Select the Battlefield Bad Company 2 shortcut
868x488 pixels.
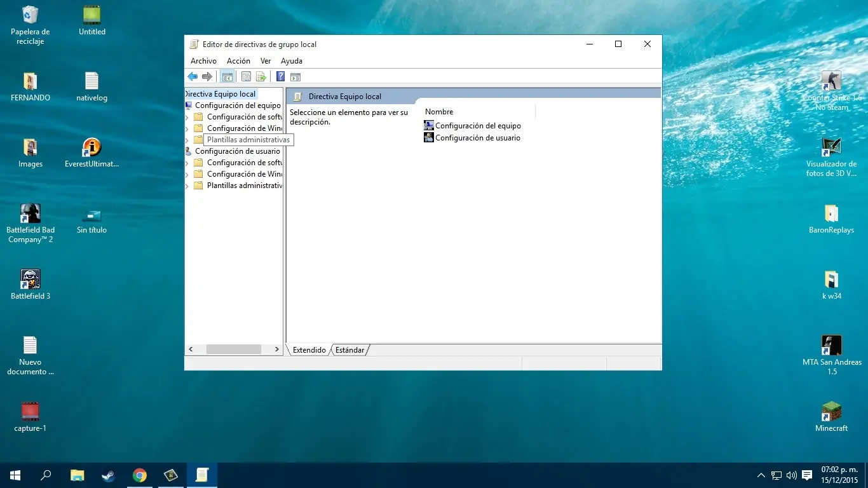click(x=30, y=224)
